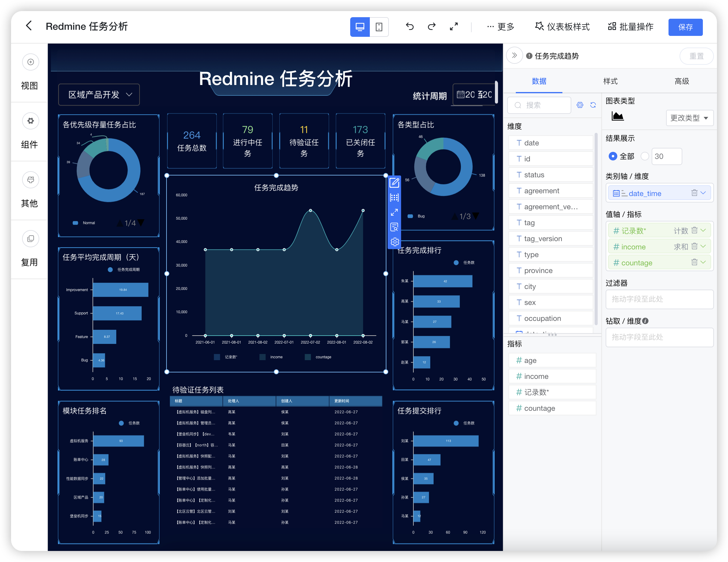Switch to desktop layout view

pos(360,27)
